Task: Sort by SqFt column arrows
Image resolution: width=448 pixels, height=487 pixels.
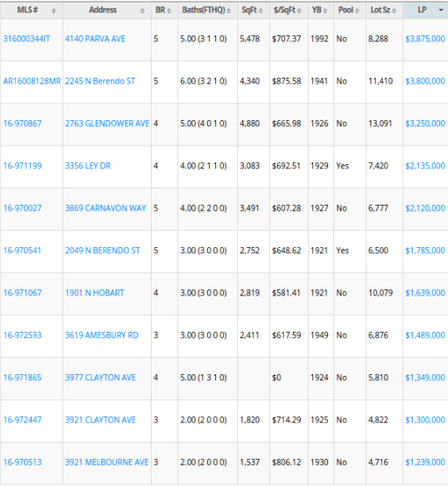Action: point(260,11)
